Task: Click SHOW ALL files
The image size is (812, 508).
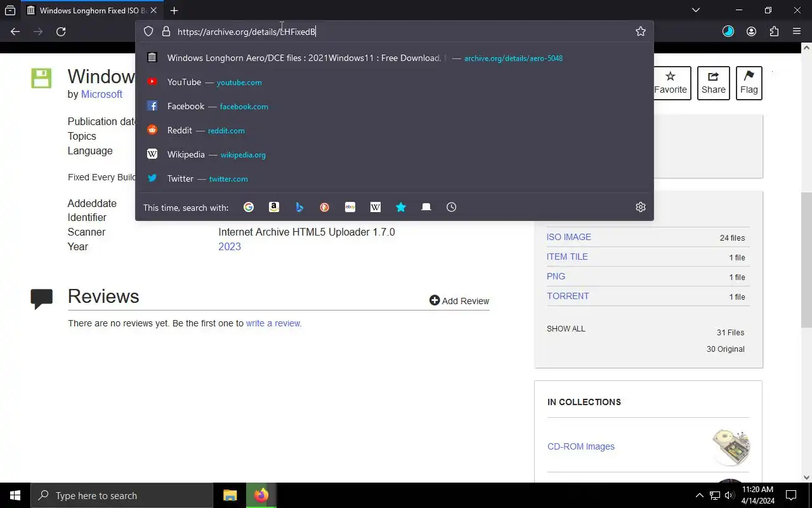Action: (566, 329)
